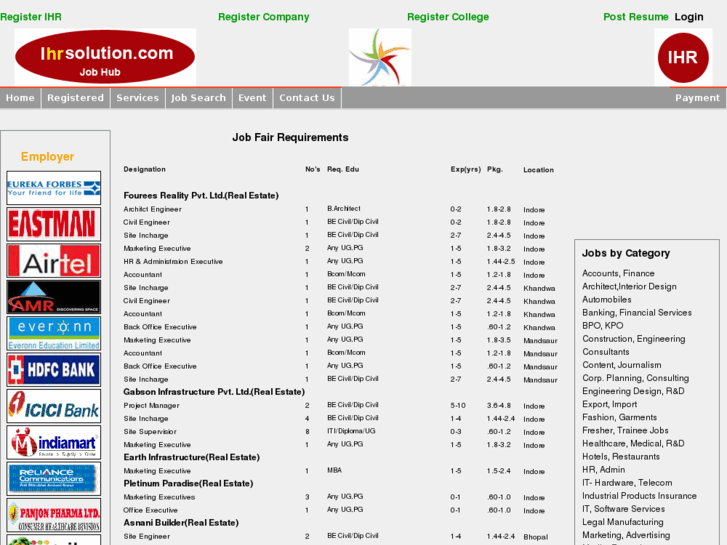Select Construction, Engineering job category
This screenshot has height=545, width=727.
[634, 339]
